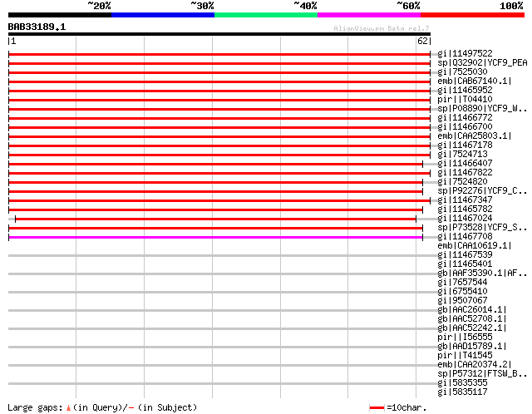Click the black query sequence bar
This screenshot has height=414, width=532.
click(219, 34)
